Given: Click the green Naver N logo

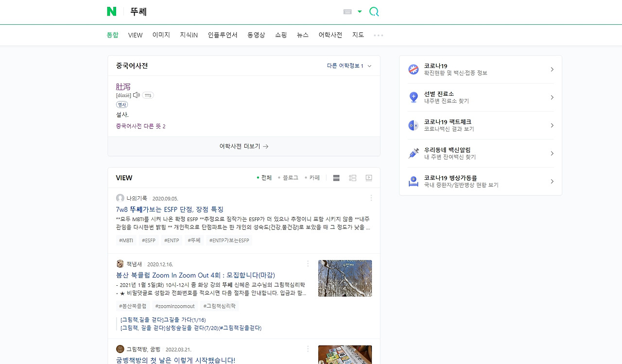Looking at the screenshot, I should click(x=112, y=12).
